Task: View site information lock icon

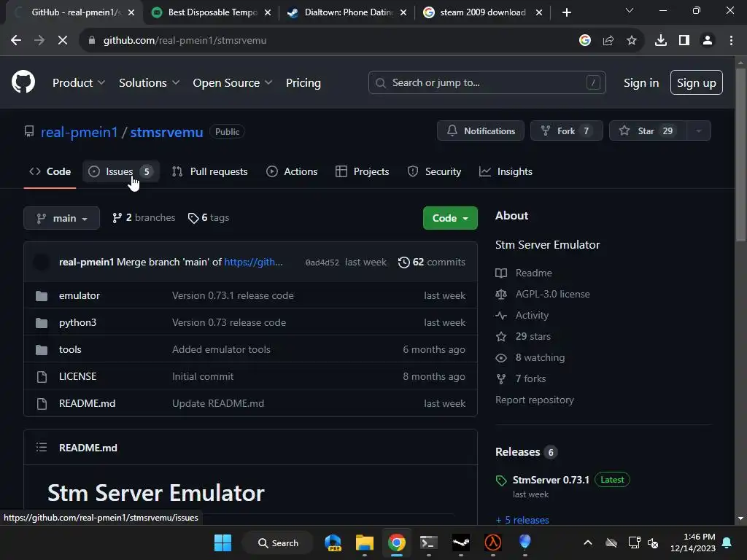Action: (x=92, y=41)
